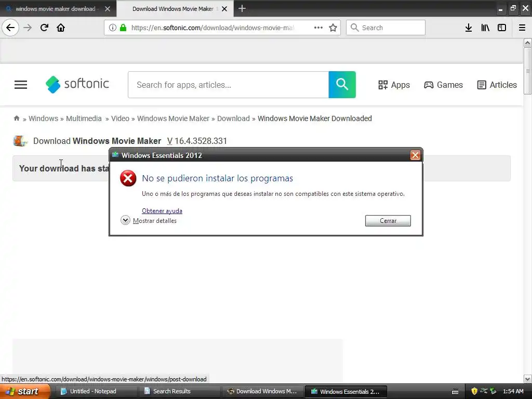Image resolution: width=532 pixels, height=399 pixels.
Task: Click the red error icon in dialog
Action: click(128, 179)
